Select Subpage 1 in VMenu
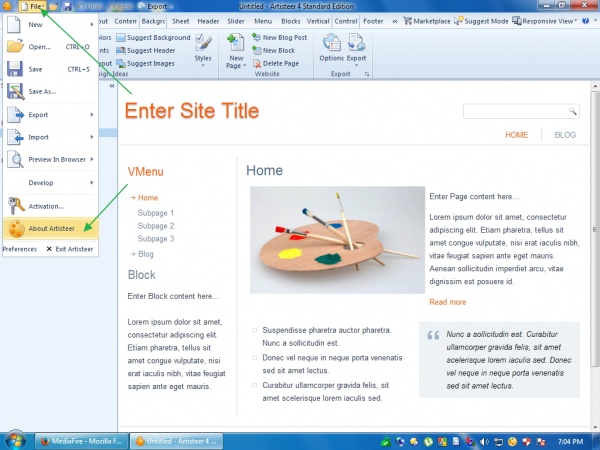This screenshot has width=600, height=450. [156, 213]
